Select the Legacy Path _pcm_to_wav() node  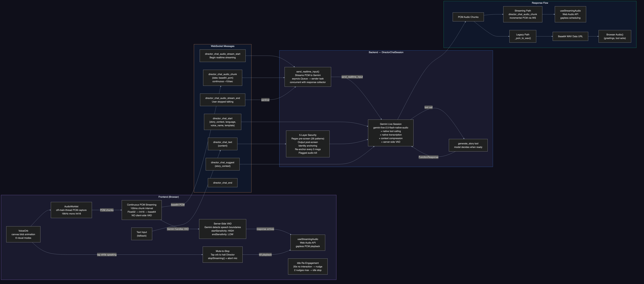523,36
